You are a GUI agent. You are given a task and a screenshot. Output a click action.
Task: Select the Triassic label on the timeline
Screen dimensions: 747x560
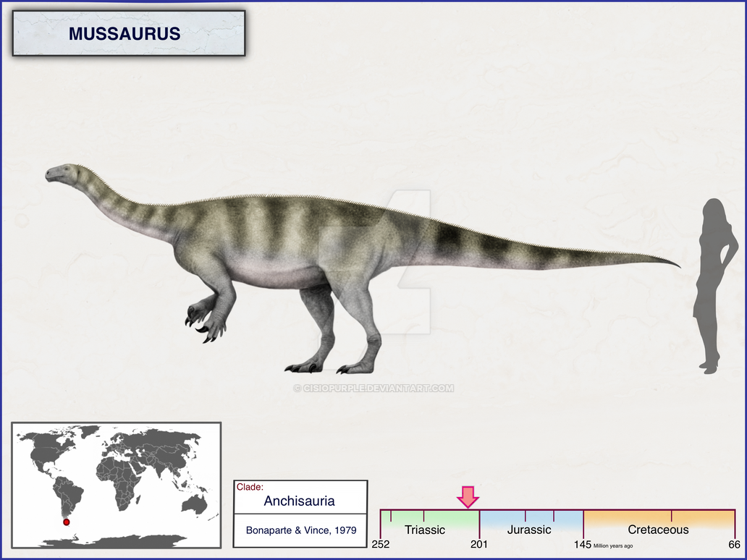pos(426,530)
